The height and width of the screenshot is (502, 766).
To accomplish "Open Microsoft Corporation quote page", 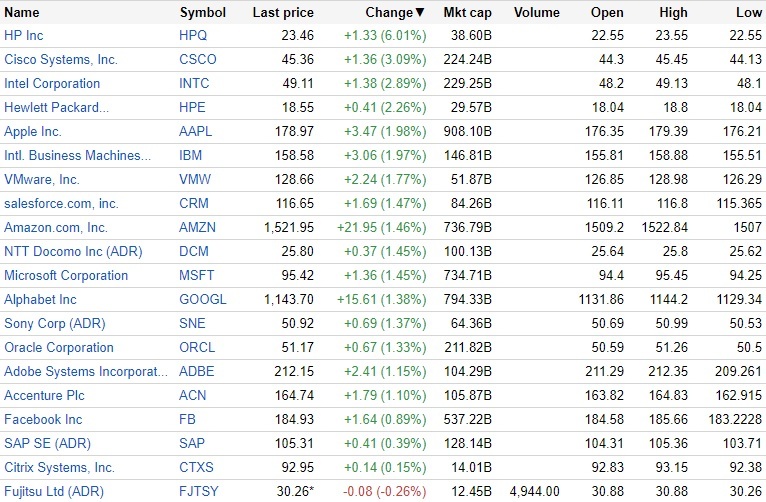I will pos(66,276).
